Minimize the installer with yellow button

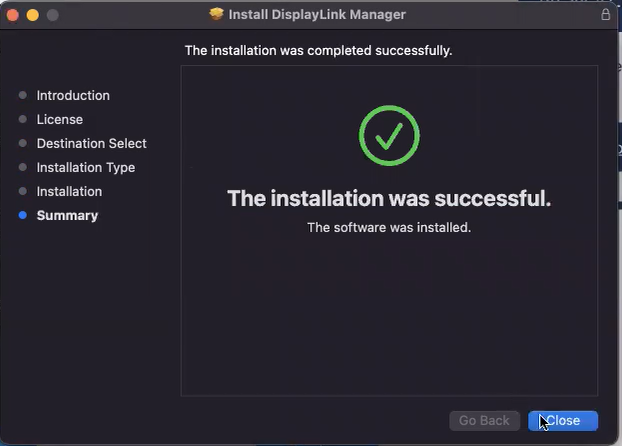pyautogui.click(x=33, y=15)
